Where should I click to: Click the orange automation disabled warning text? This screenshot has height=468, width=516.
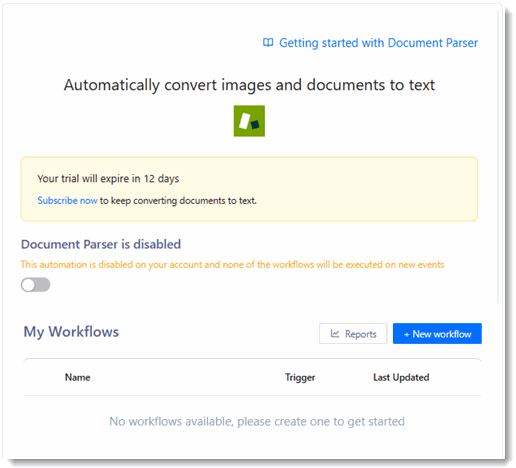click(232, 265)
